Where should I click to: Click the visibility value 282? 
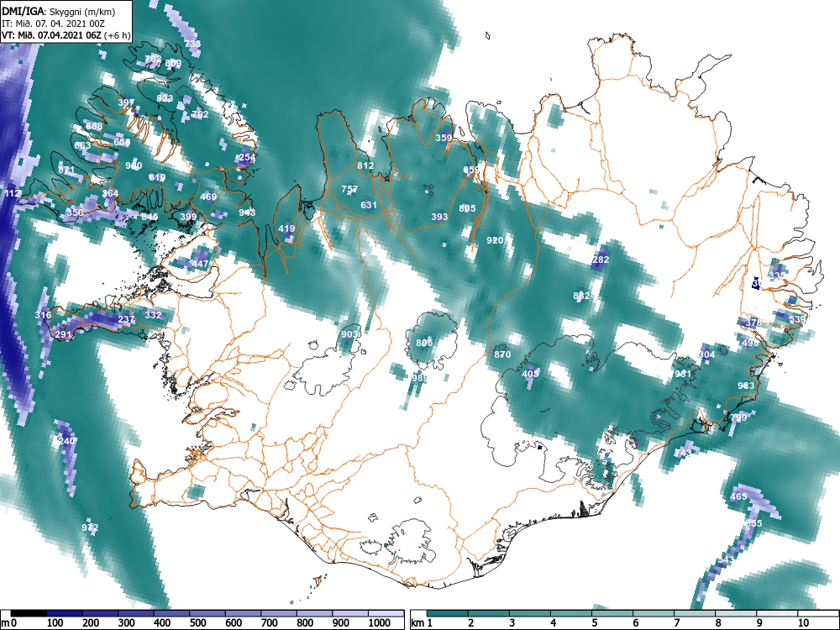(x=601, y=260)
